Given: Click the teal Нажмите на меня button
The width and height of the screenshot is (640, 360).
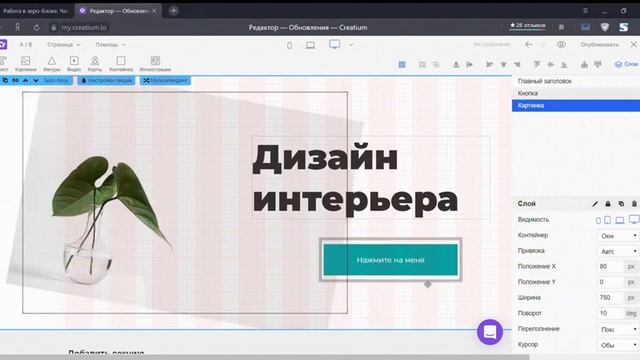Looking at the screenshot, I should (x=391, y=260).
